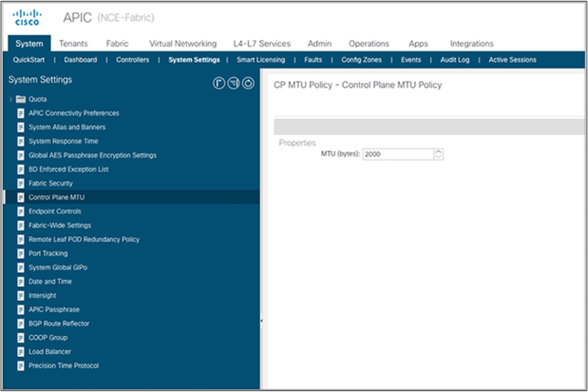Click the Quota label in the tree
Screen dimensions: 588x392
[37, 99]
